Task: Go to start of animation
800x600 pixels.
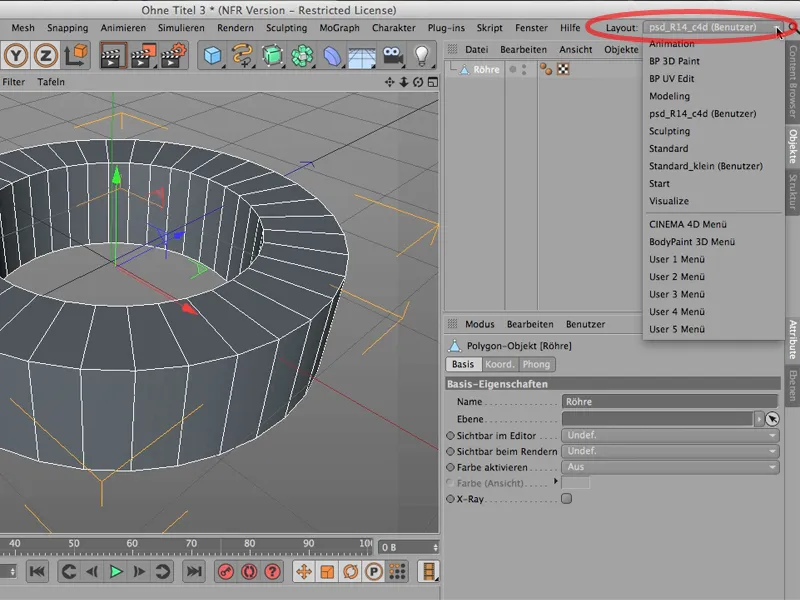Action: point(37,571)
